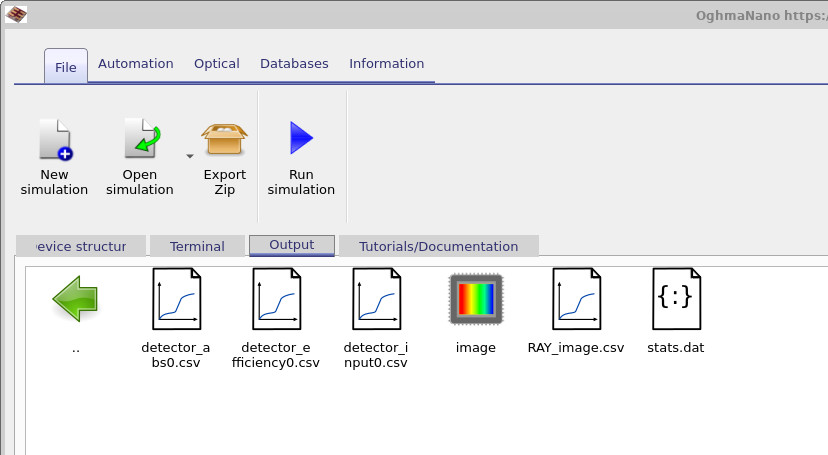
Task: Open the rainbow image icon
Action: pyautogui.click(x=476, y=299)
